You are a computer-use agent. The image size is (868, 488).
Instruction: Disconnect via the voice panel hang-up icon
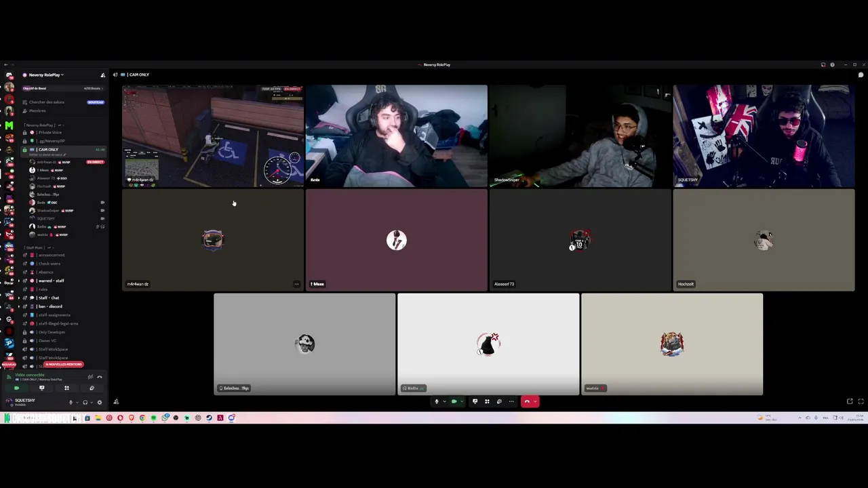coord(100,377)
